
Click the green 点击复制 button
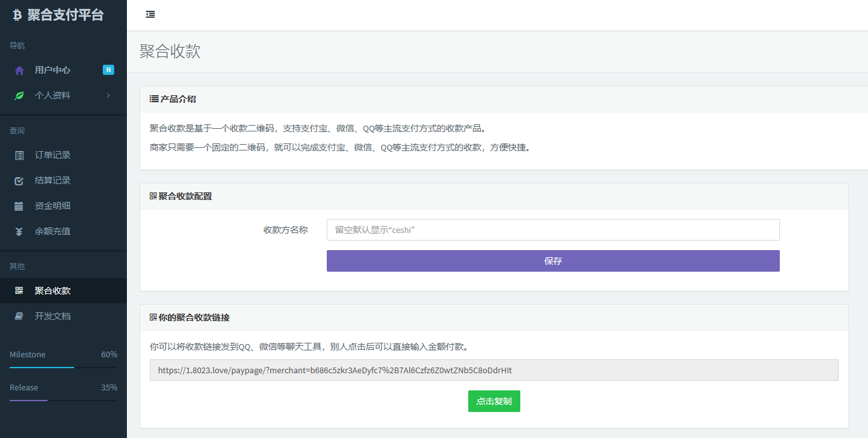[x=494, y=401]
